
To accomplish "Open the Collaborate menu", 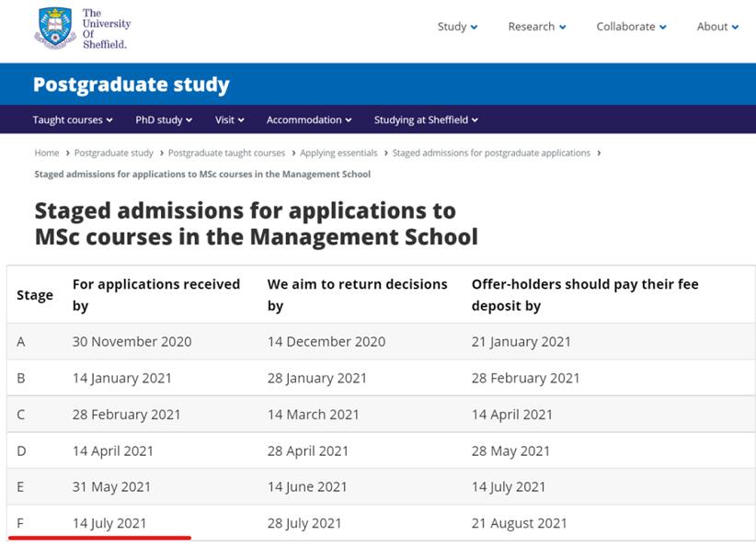I will pyautogui.click(x=631, y=27).
